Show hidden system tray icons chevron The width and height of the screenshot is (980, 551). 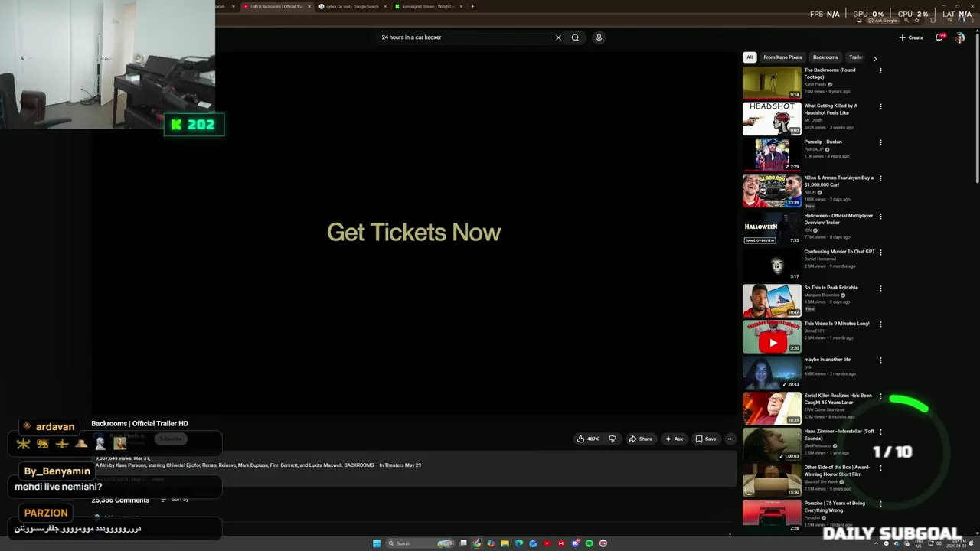click(877, 543)
